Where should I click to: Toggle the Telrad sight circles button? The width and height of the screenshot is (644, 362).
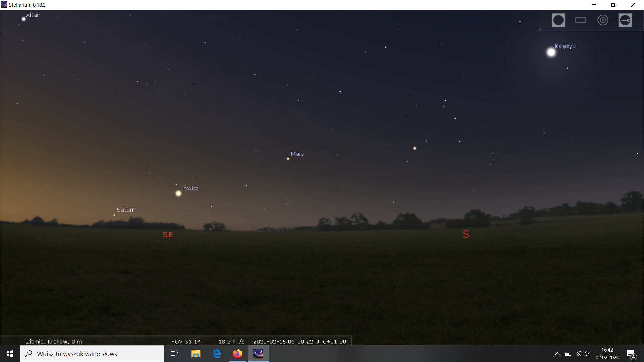[x=603, y=20]
